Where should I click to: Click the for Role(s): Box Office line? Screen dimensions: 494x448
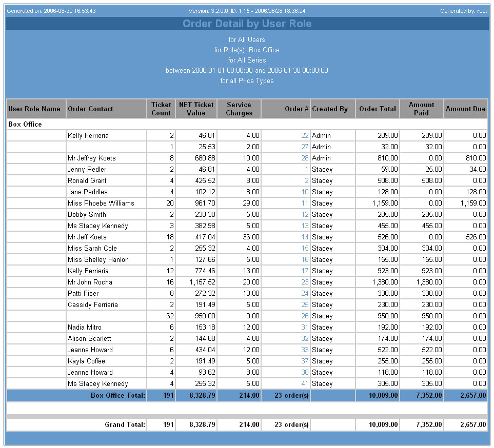247,50
